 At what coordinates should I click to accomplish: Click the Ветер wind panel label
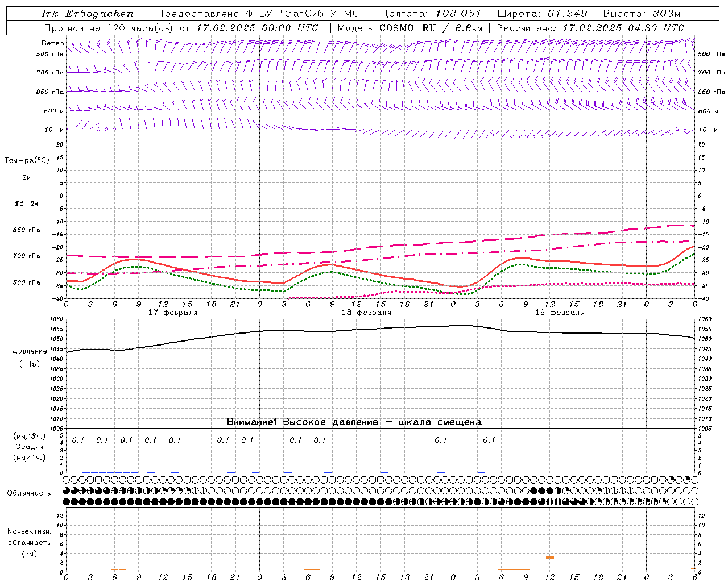(53, 43)
